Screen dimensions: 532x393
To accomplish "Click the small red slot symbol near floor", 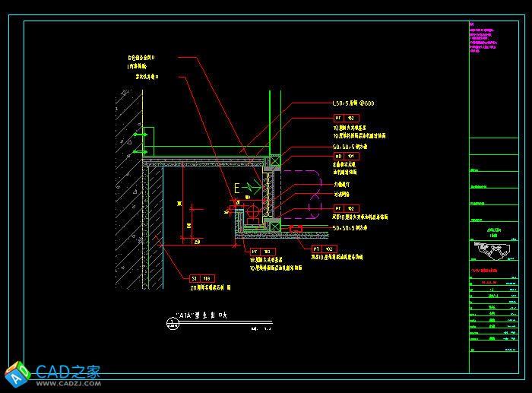I will click(x=296, y=229).
